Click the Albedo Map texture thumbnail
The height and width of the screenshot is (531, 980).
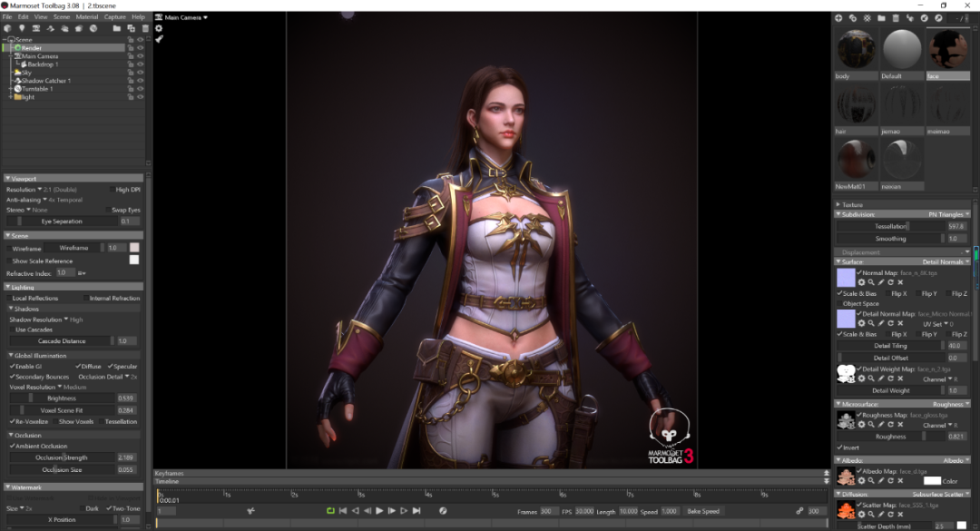tap(846, 476)
